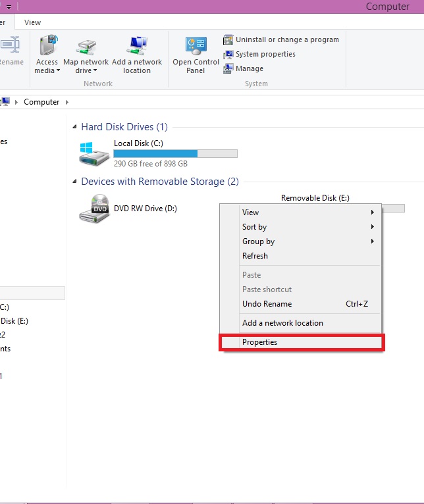Click the Local Disk (C:) usage bar

(175, 154)
